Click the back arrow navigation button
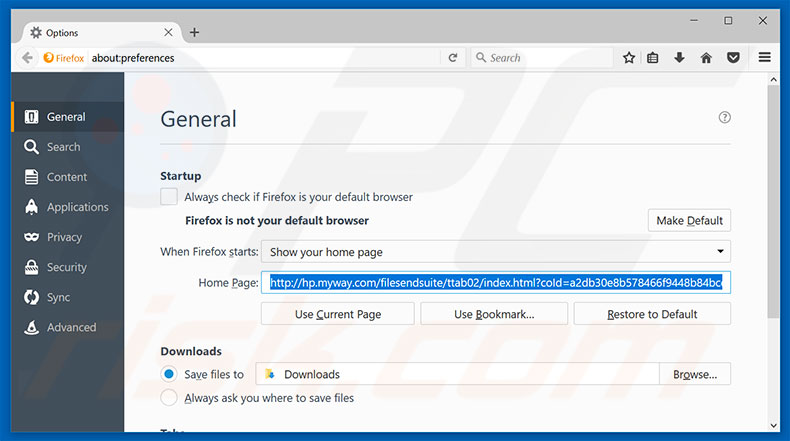Screen dimensions: 790x441 point(27,58)
